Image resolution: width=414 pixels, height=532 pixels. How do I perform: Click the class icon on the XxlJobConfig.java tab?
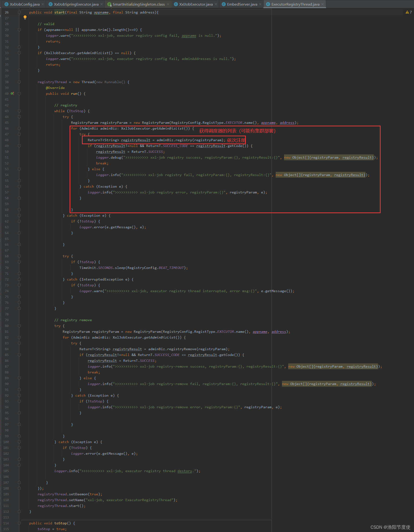pos(6,4)
